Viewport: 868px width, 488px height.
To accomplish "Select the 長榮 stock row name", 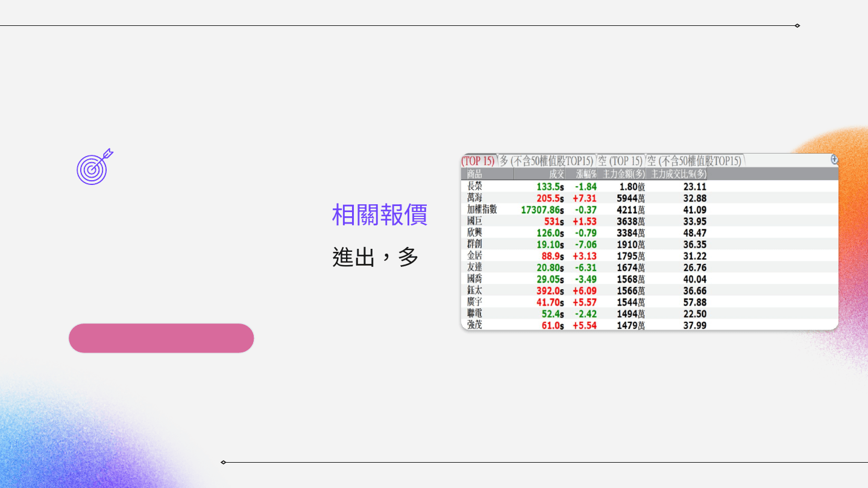I will [475, 187].
